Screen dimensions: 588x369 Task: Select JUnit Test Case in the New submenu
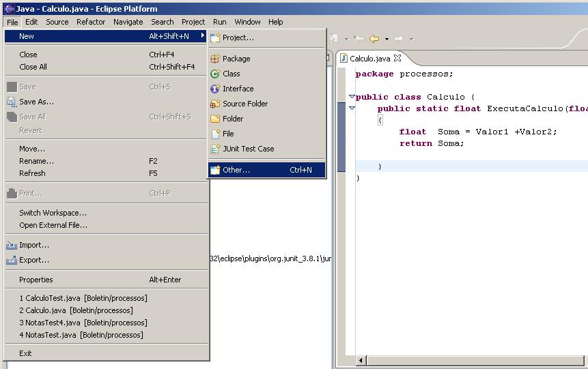[x=267, y=149]
